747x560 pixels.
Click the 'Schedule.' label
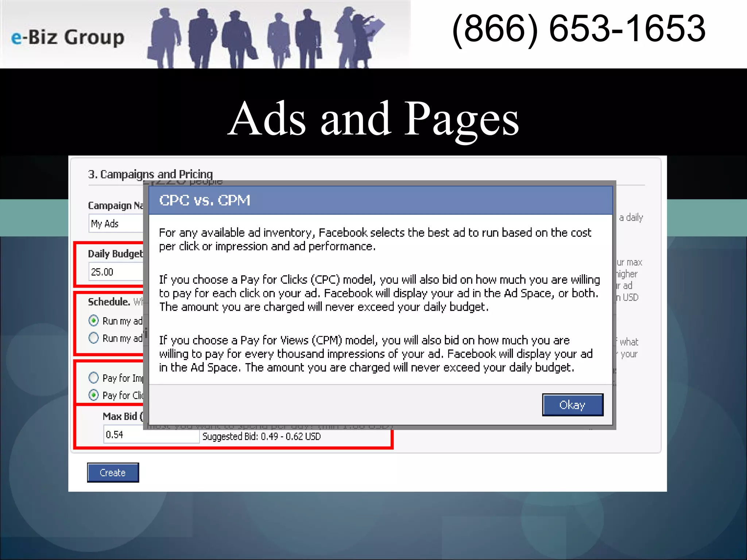point(109,302)
